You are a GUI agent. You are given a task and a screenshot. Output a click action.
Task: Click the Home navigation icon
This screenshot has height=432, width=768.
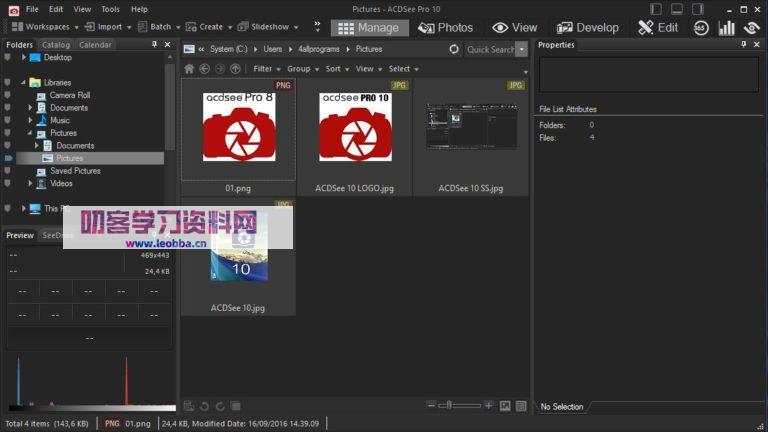[189, 69]
